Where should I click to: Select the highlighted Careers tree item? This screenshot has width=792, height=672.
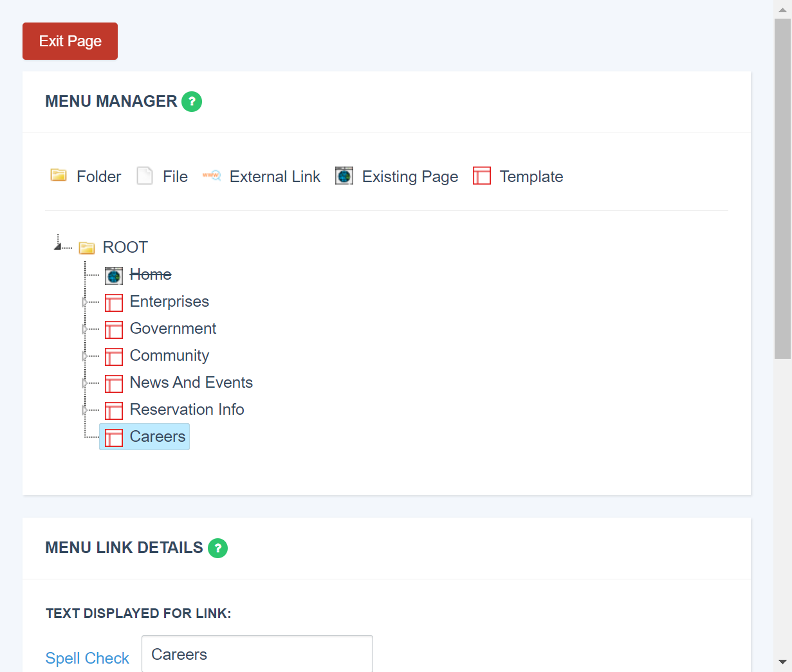pos(144,437)
